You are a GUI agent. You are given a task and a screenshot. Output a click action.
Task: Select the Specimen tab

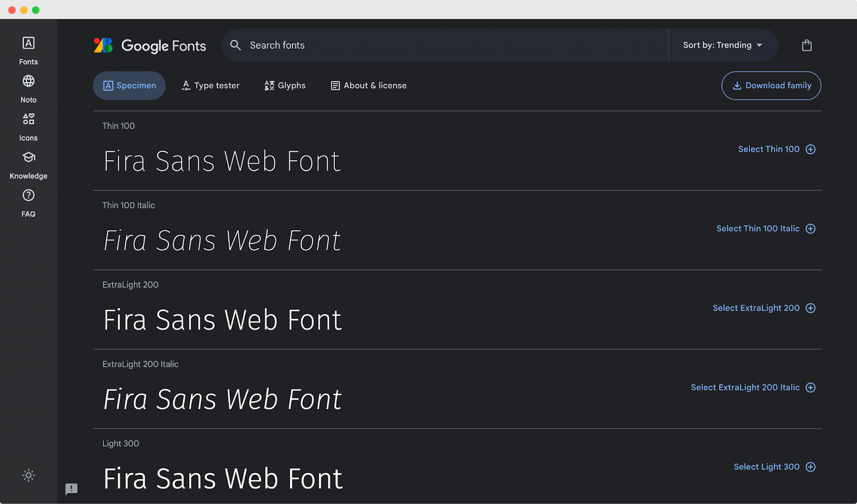click(129, 85)
